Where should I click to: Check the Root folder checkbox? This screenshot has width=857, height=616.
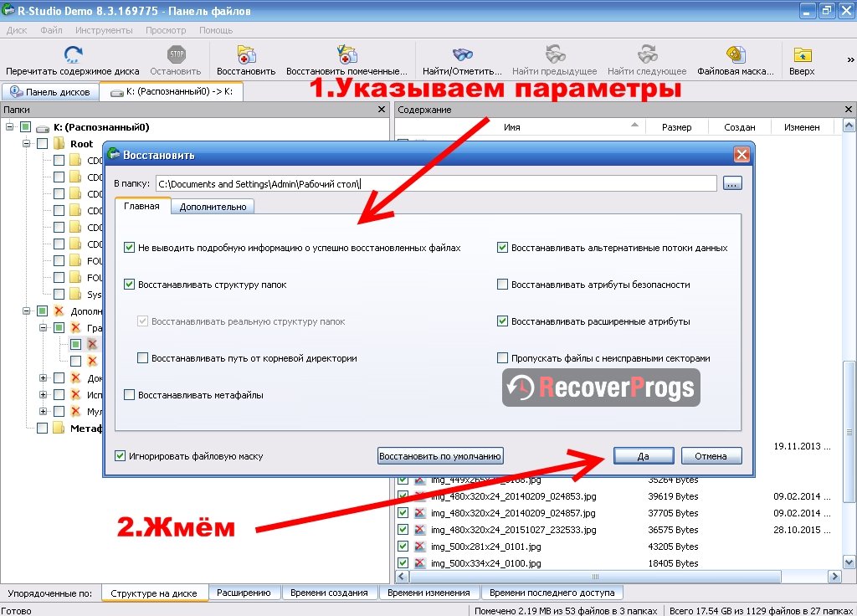click(x=42, y=144)
